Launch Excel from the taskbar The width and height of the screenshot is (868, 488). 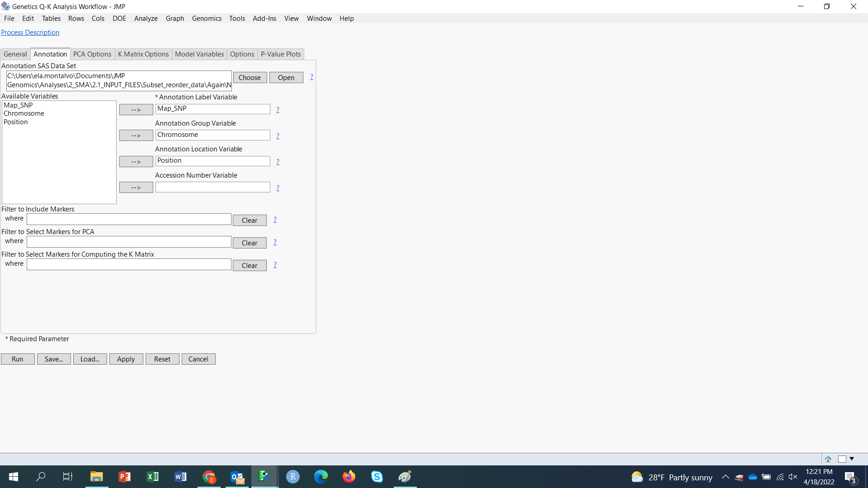point(152,477)
